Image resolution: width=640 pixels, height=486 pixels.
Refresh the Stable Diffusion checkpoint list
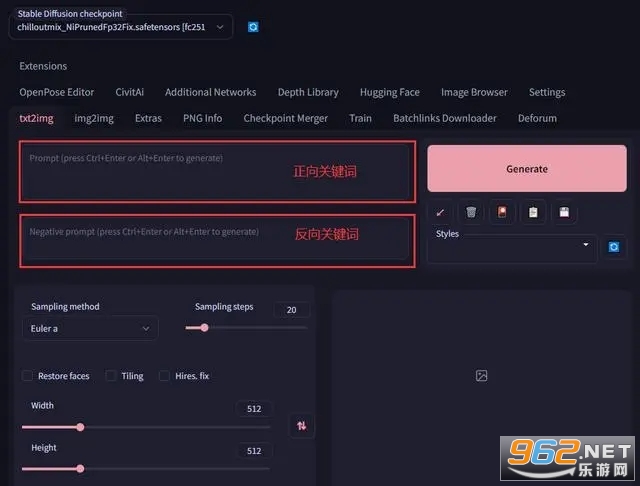(253, 27)
